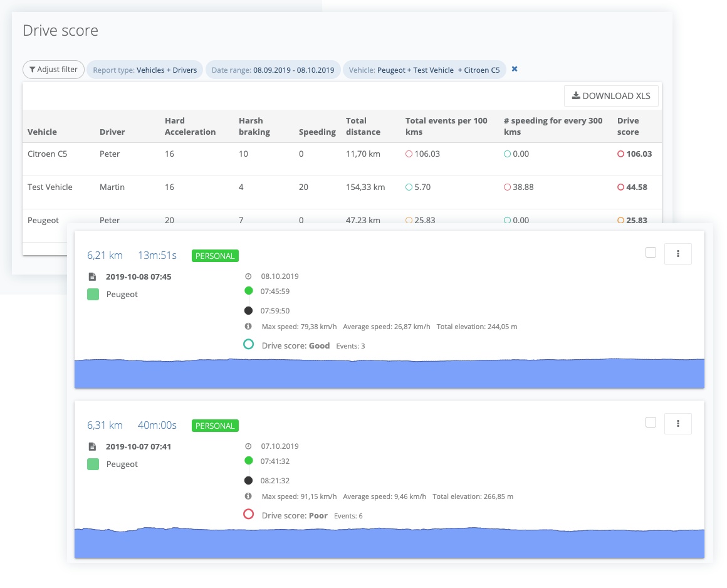
Task: Sort table by Drive score column header
Action: (x=628, y=126)
